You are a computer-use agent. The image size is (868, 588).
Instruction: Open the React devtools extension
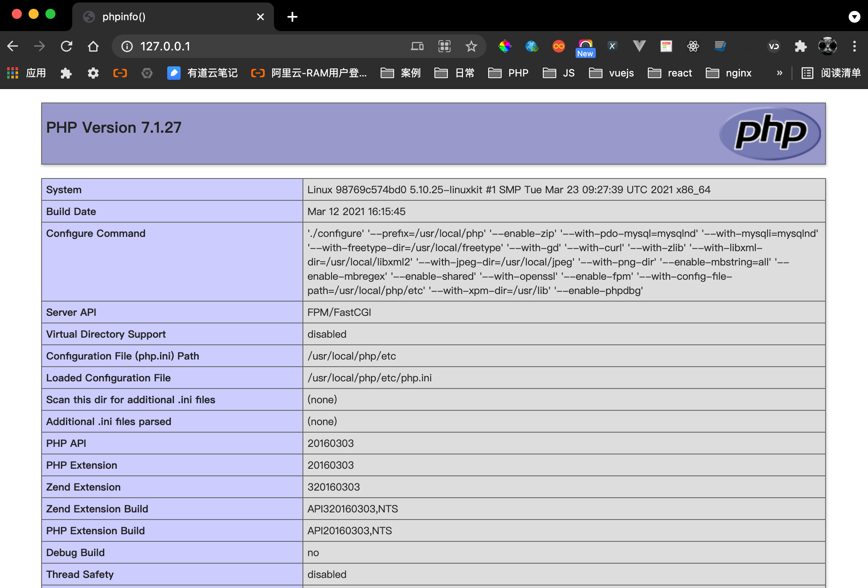click(693, 46)
